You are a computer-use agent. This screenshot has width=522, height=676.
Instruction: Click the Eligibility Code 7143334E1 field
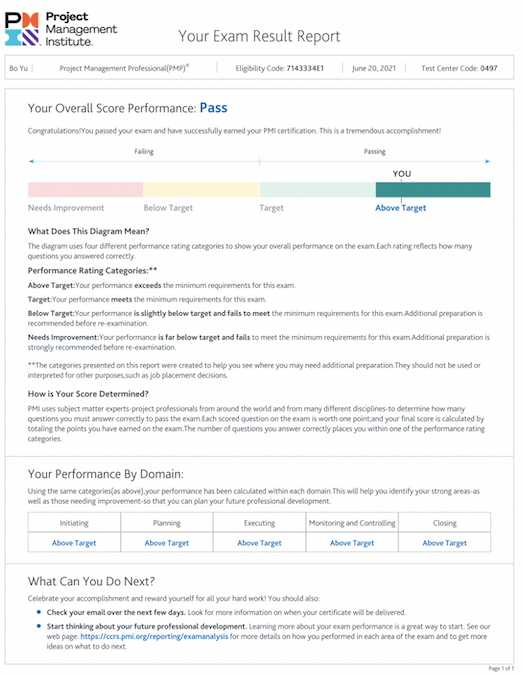pyautogui.click(x=280, y=68)
